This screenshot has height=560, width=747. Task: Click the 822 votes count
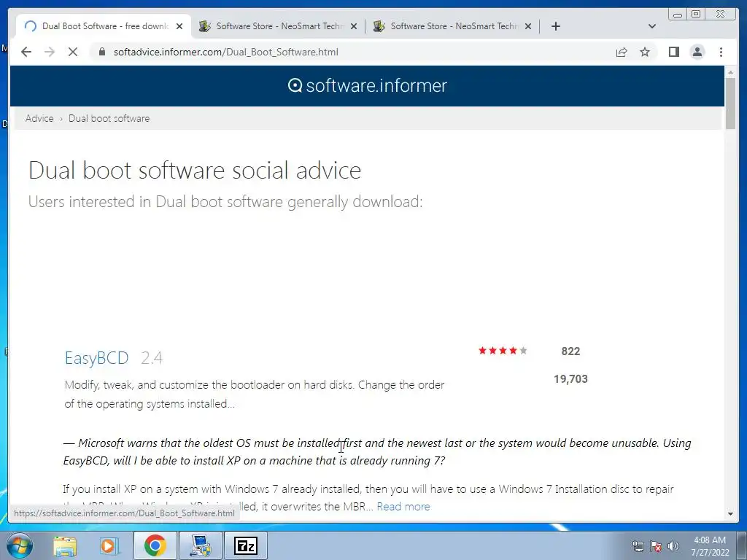click(x=570, y=351)
